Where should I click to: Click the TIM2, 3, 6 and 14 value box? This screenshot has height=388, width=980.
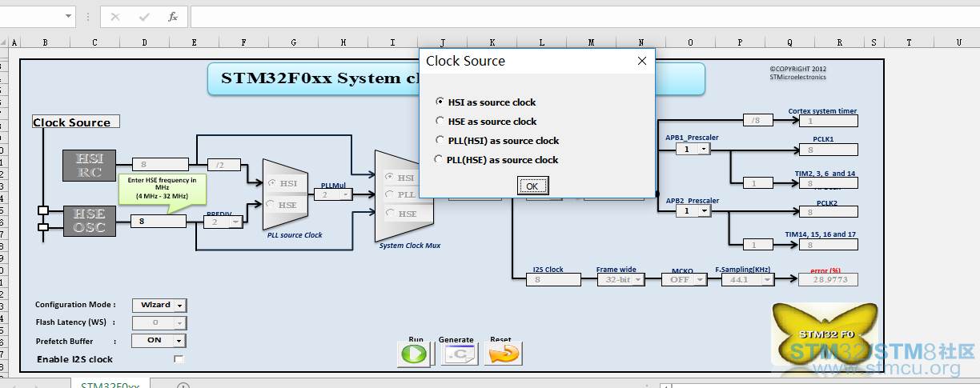(827, 183)
